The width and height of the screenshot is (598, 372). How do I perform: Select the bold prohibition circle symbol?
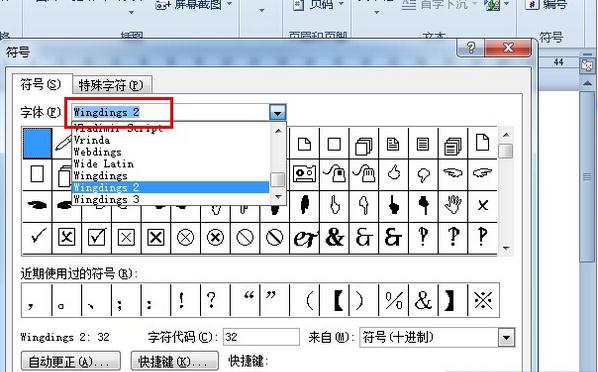pos(275,238)
